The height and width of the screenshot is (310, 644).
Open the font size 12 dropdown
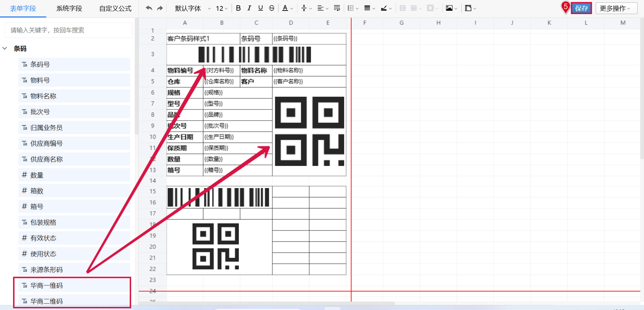pos(221,8)
